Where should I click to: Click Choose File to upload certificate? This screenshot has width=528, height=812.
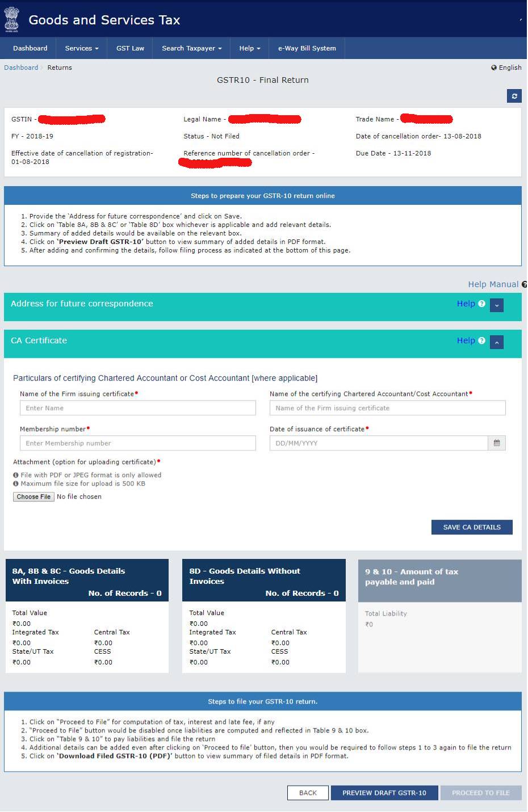(33, 497)
